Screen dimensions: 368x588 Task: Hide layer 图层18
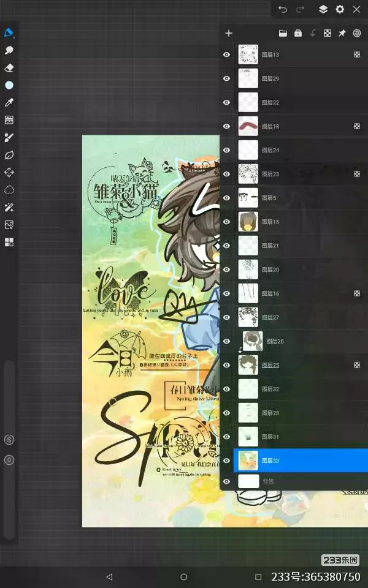tap(226, 126)
